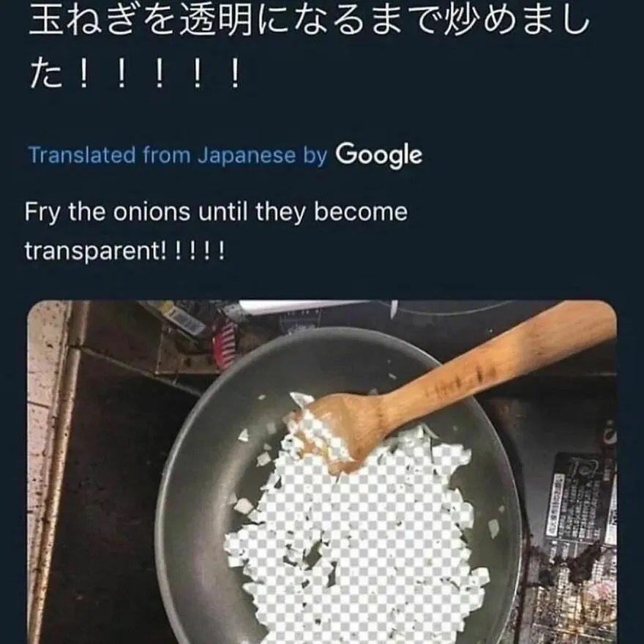Click the single diced onion piece near pan's right edge
The height and width of the screenshot is (644, 644).
[493, 528]
